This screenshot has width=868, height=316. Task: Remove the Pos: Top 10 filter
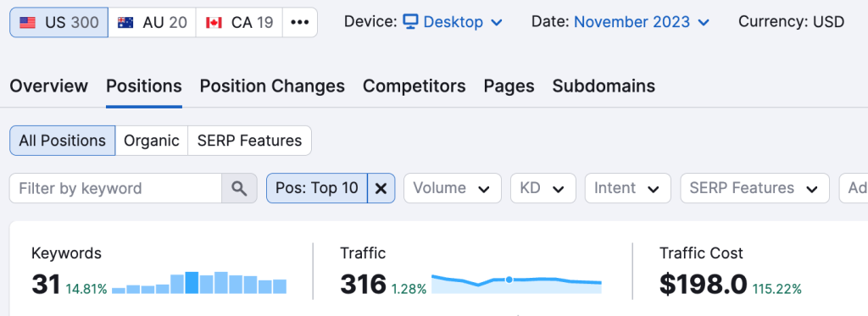[x=381, y=188]
